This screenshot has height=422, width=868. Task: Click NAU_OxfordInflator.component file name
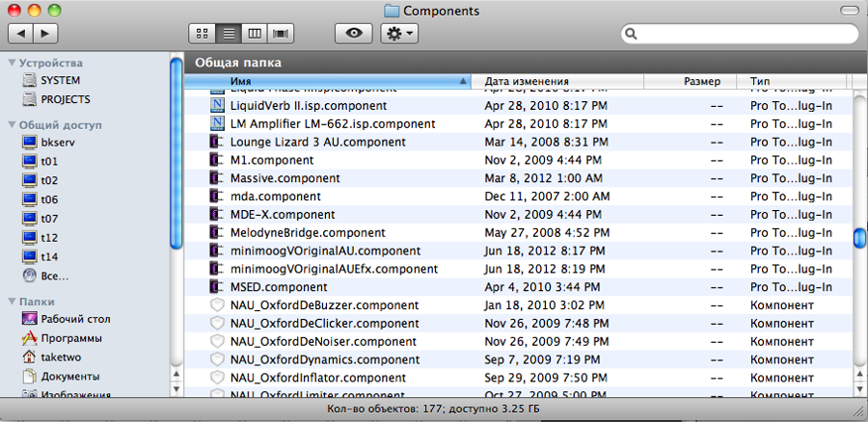[317, 379]
